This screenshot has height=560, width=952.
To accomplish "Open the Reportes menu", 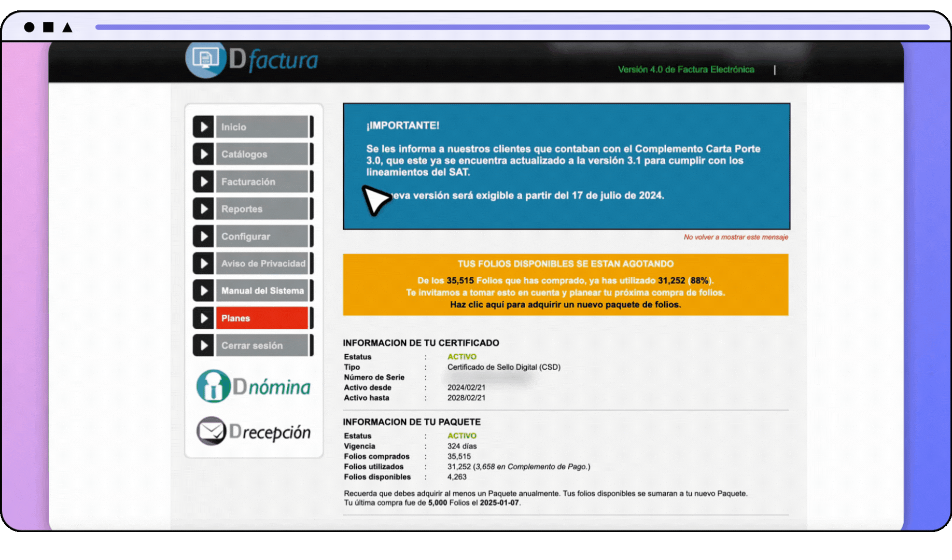I will 262,208.
